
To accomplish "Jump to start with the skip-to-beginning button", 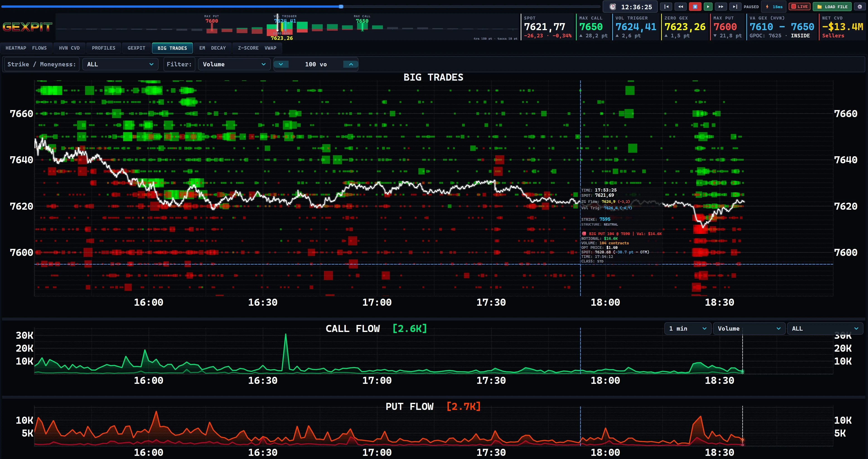I will click(x=666, y=7).
